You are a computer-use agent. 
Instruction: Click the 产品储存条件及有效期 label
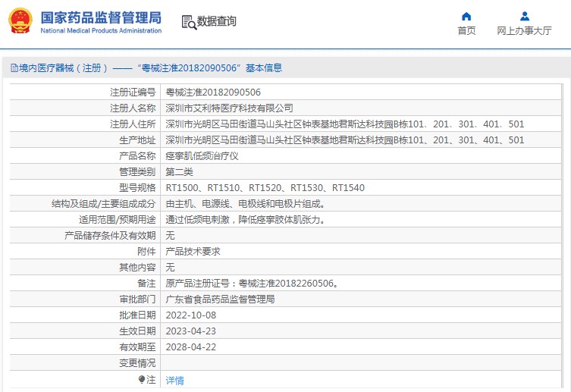tap(111, 236)
